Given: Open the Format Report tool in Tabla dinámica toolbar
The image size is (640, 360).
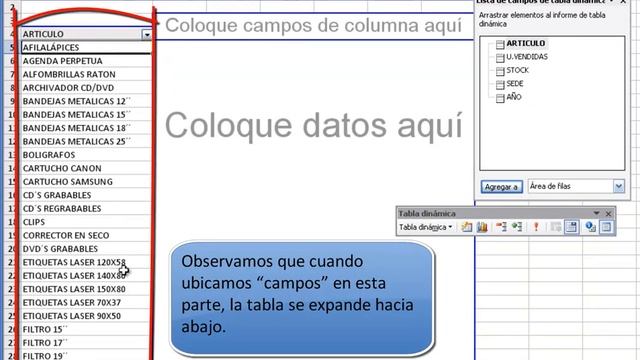Looking at the screenshot, I should coord(467,227).
